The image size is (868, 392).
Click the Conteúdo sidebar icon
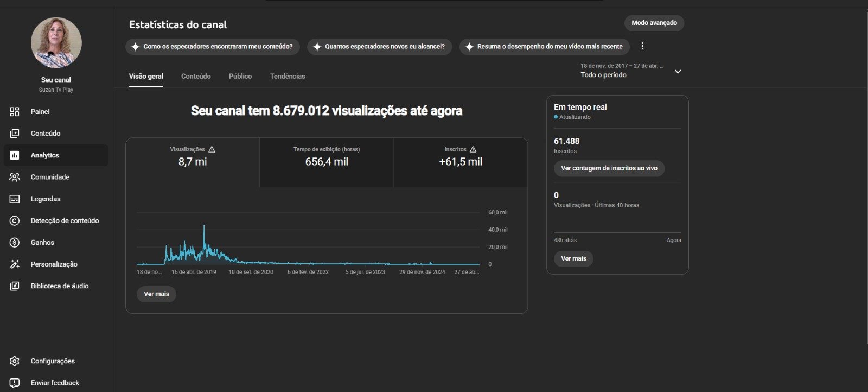15,134
